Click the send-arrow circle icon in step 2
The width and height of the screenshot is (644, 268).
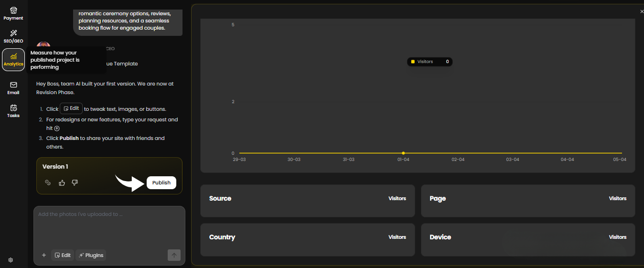pos(57,129)
